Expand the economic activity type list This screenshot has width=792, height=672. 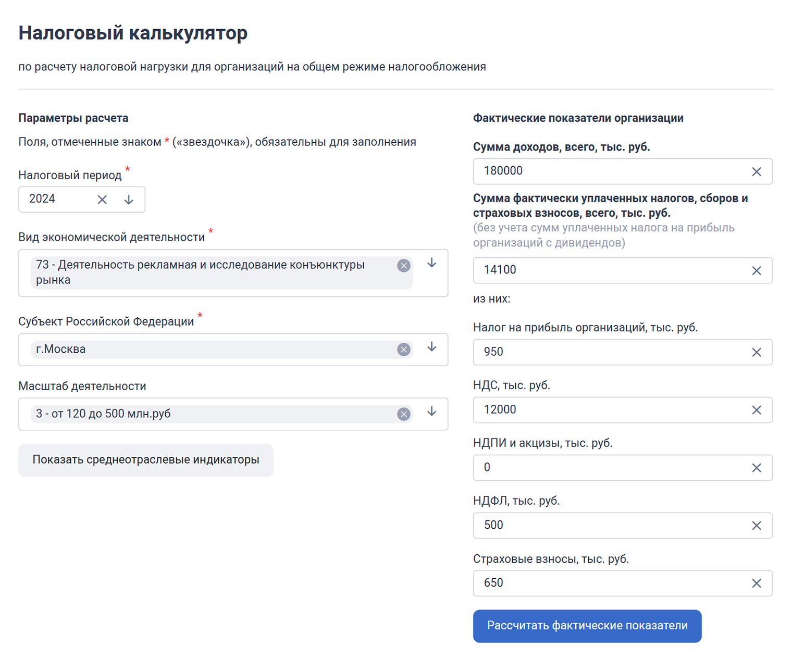tap(431, 263)
